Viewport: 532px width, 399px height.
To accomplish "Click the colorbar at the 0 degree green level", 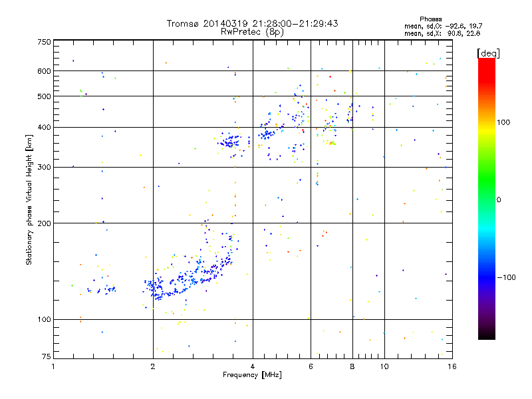I will pos(487,199).
